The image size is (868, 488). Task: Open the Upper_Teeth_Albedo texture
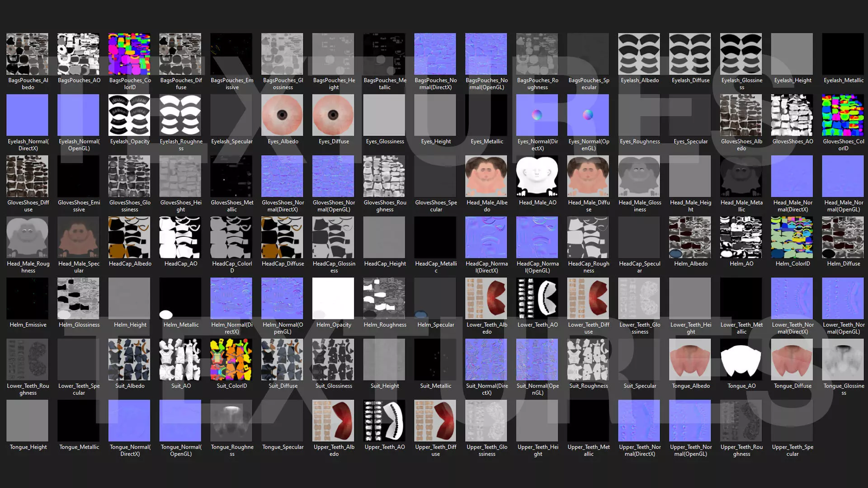click(333, 421)
